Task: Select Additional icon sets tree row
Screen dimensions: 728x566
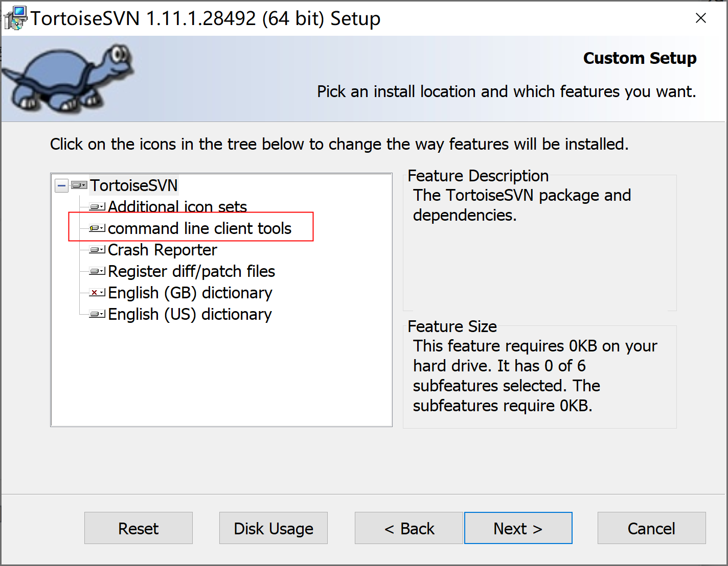Action: coord(177,207)
